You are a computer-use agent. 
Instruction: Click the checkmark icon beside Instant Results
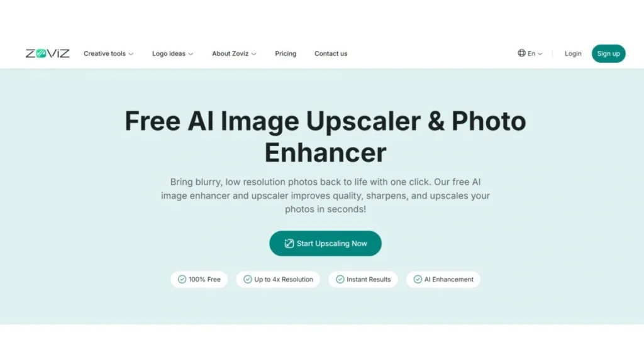click(340, 279)
